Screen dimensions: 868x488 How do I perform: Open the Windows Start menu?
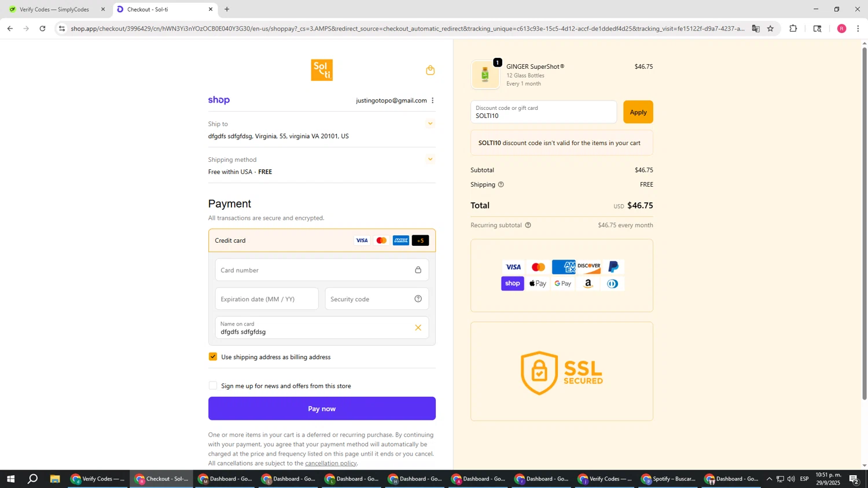10,479
